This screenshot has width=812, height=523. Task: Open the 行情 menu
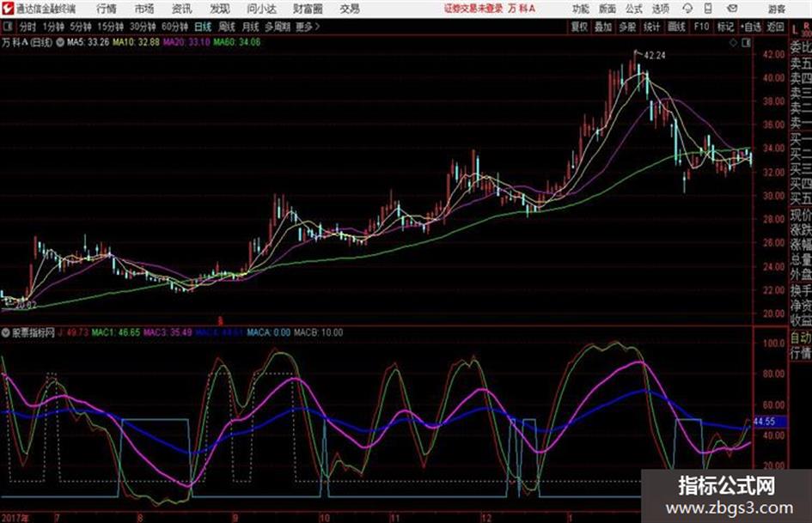coord(107,9)
